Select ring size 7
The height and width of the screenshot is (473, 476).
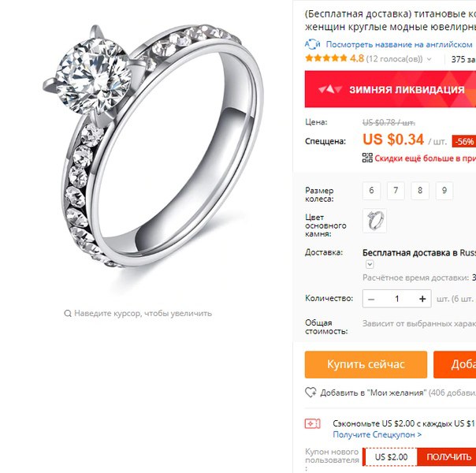coord(396,191)
